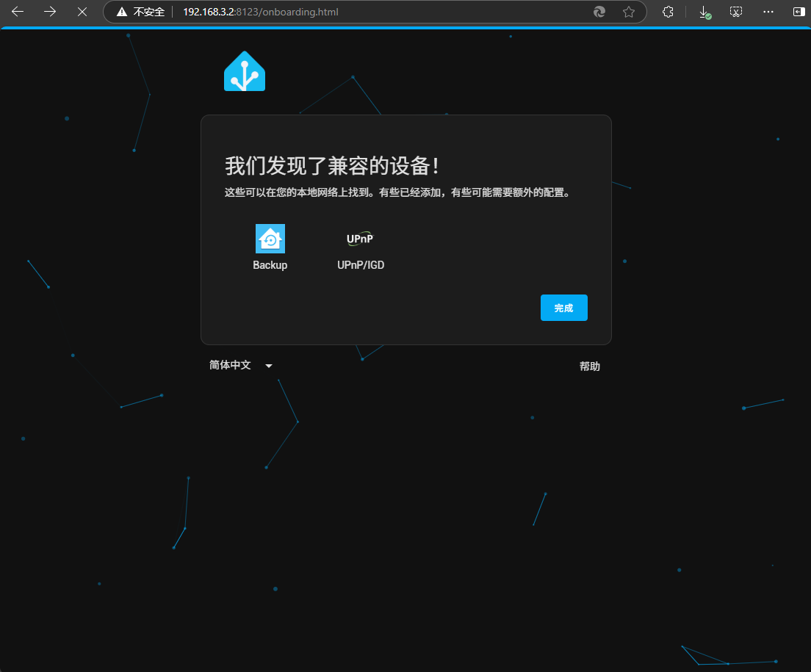Open the browser downloads panel
Viewport: 811px width, 672px height.
pos(704,12)
